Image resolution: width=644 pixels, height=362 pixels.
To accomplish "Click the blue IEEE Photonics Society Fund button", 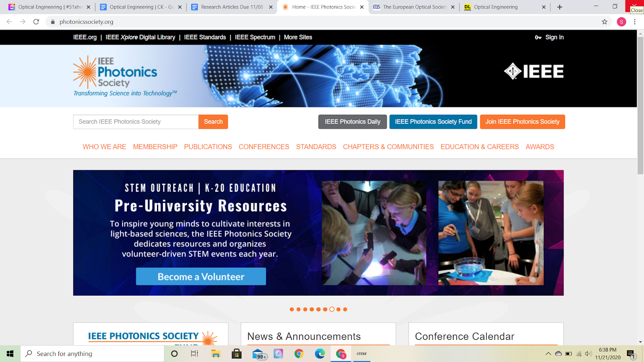I will [433, 122].
